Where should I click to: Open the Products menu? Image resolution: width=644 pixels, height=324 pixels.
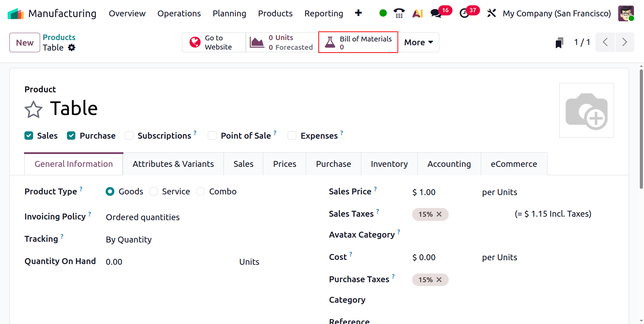coord(275,13)
